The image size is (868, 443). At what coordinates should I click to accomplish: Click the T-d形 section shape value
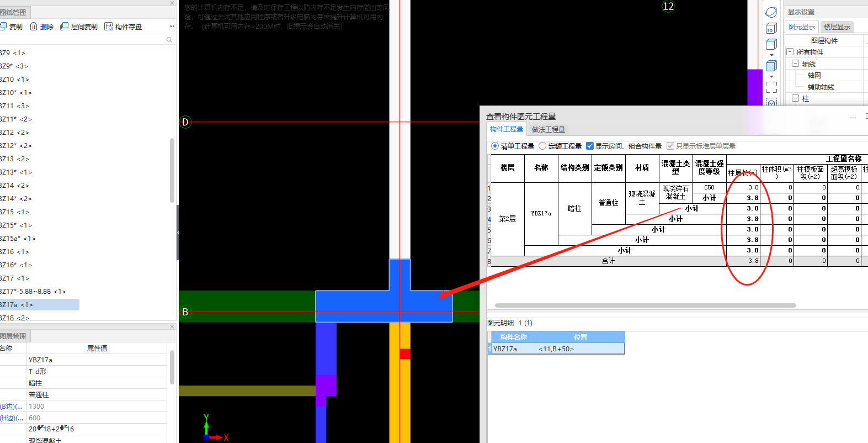[97, 371]
